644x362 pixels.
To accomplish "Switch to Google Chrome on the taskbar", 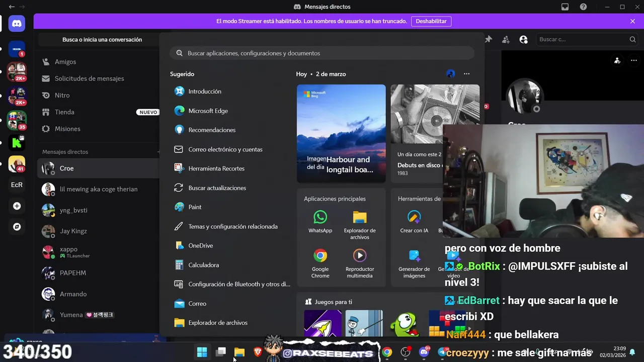I will (387, 352).
